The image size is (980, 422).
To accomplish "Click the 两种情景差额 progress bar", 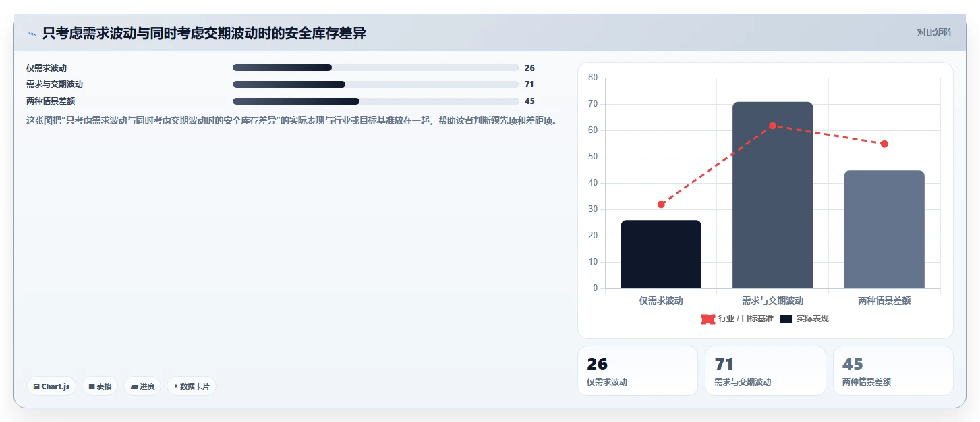I will pyautogui.click(x=376, y=101).
